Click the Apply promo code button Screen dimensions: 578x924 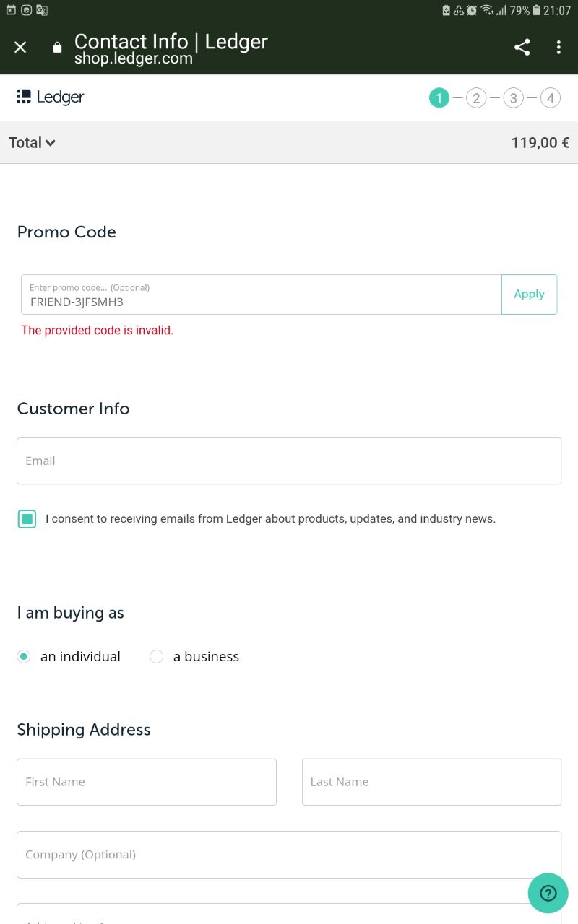(530, 295)
